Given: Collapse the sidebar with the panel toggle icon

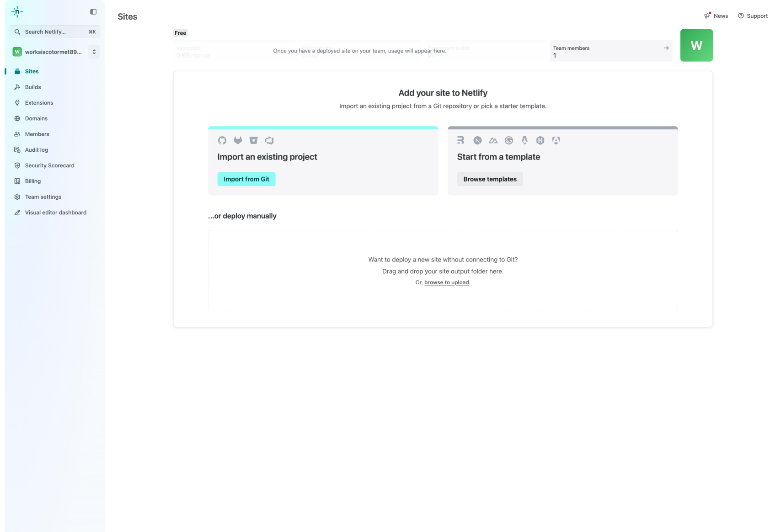Looking at the screenshot, I should [93, 12].
